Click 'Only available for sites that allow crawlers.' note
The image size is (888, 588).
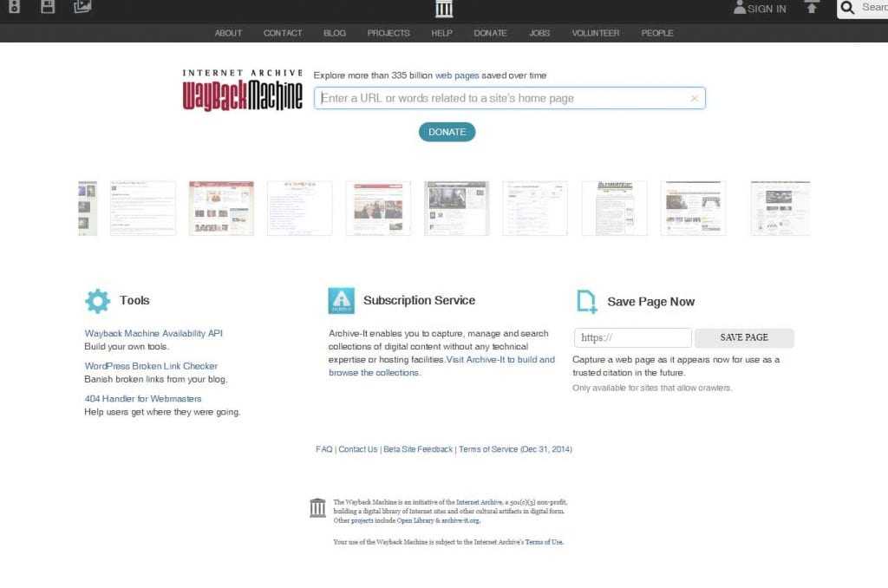(652, 388)
